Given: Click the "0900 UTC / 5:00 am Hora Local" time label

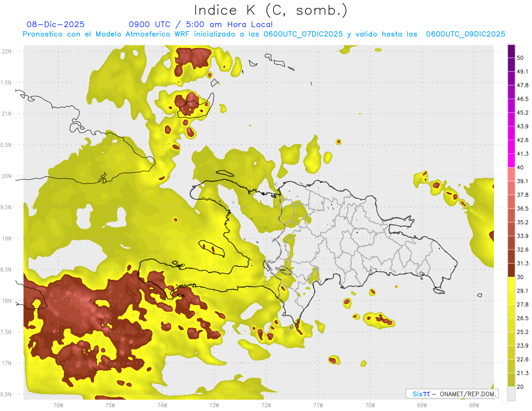Looking at the screenshot, I should [200, 24].
